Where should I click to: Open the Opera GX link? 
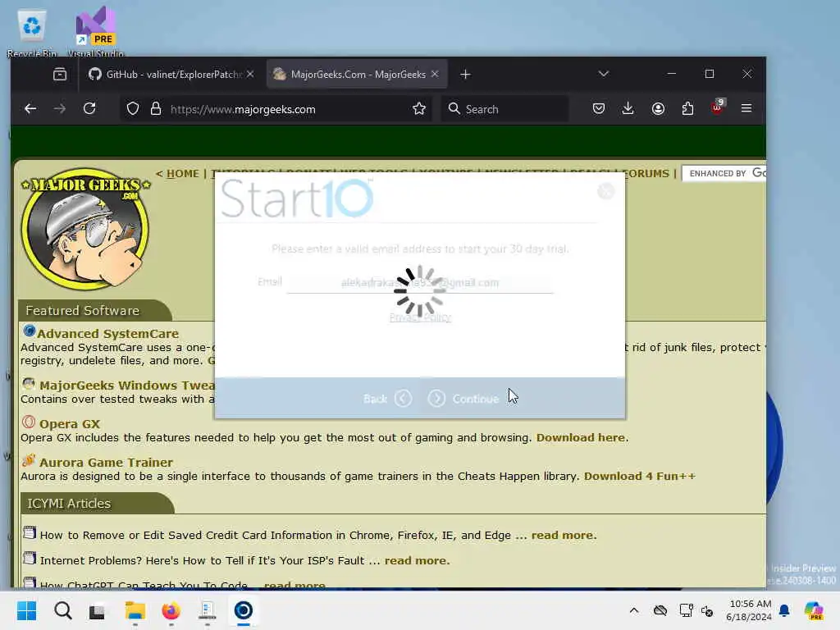(70, 424)
